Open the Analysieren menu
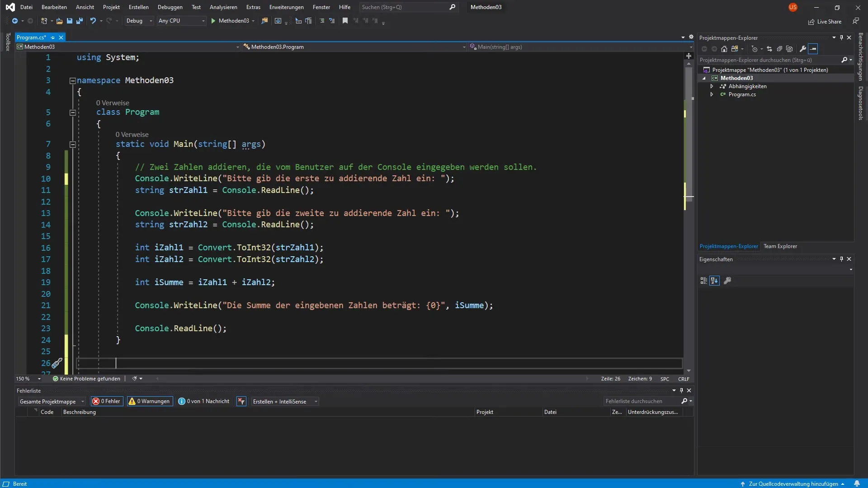 pyautogui.click(x=223, y=7)
